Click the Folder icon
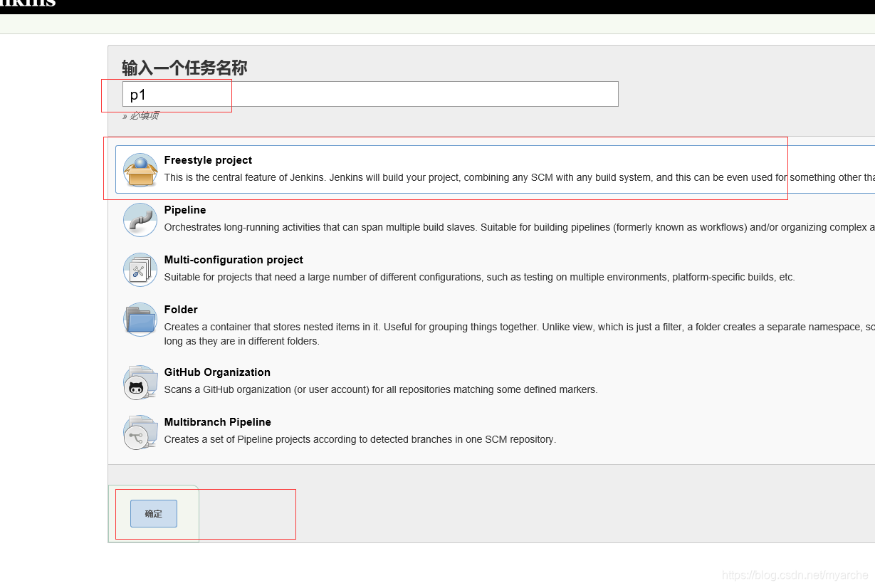Image resolution: width=875 pixels, height=588 pixels. (140, 320)
